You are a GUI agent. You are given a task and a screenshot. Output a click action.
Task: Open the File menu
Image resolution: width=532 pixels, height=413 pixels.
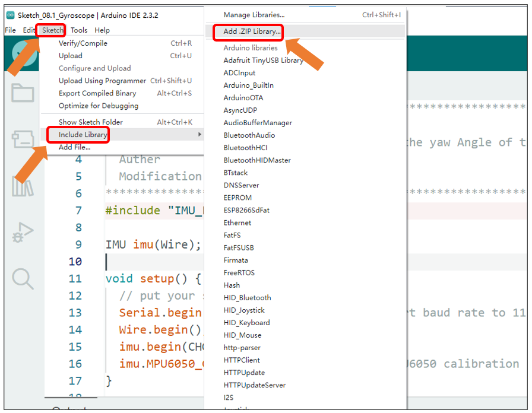point(10,30)
